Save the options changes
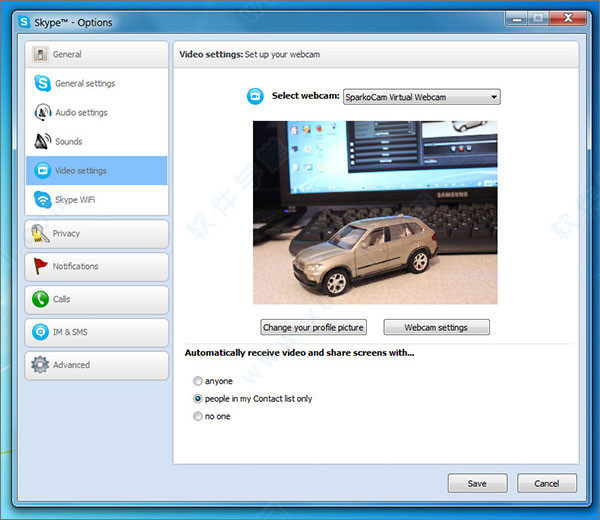This screenshot has width=600, height=520. click(478, 483)
